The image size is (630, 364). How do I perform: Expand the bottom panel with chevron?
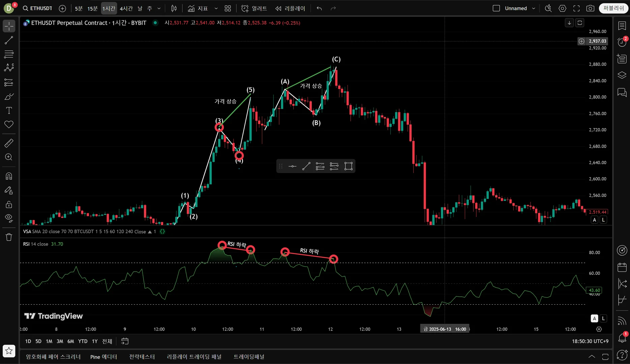592,357
